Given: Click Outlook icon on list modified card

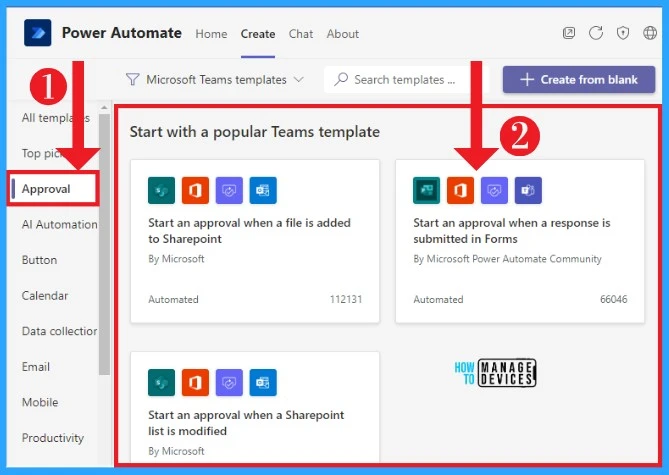Looking at the screenshot, I should [x=263, y=382].
